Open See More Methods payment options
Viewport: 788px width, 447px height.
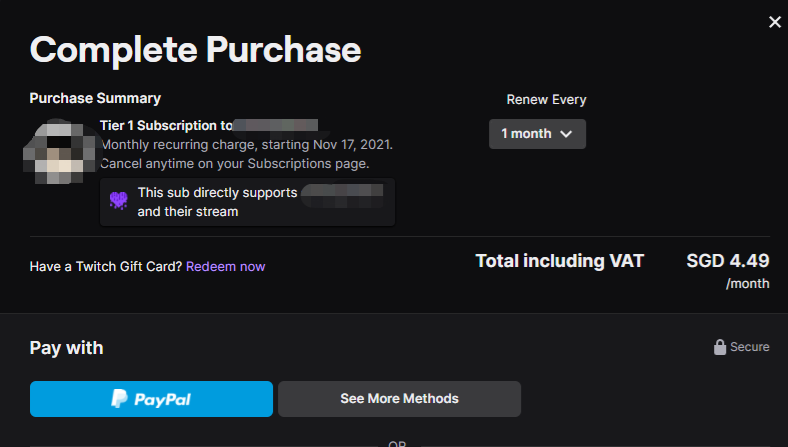click(399, 399)
